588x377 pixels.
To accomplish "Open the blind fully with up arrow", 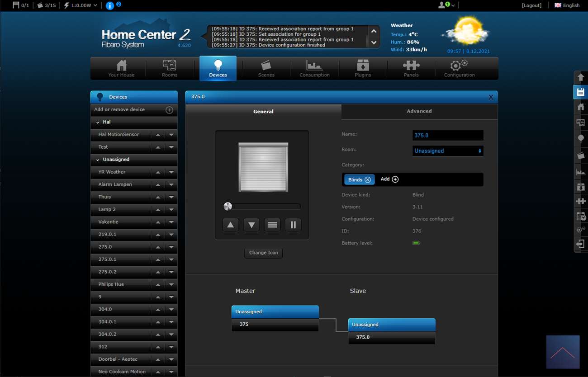I will (x=231, y=225).
